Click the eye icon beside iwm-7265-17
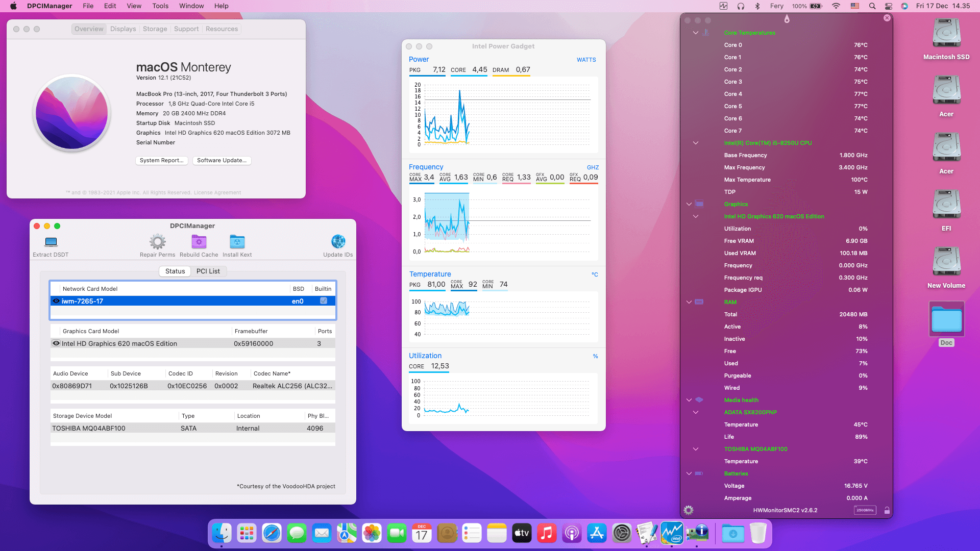 click(56, 301)
